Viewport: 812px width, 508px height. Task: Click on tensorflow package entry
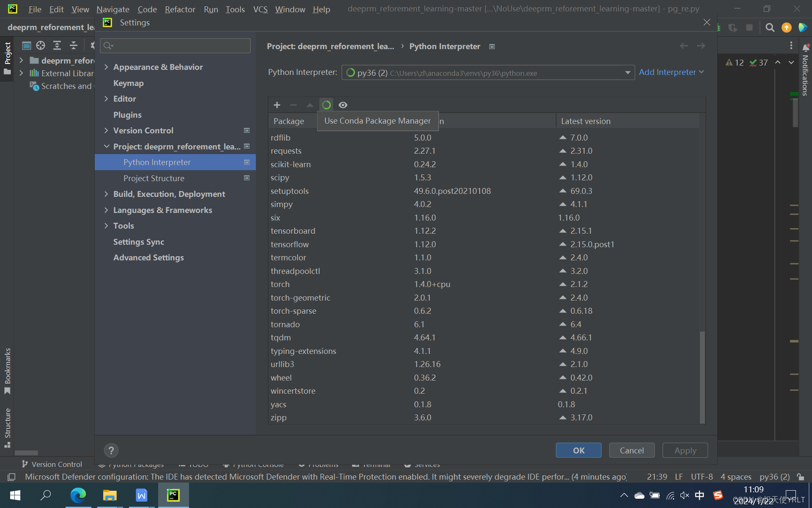289,244
